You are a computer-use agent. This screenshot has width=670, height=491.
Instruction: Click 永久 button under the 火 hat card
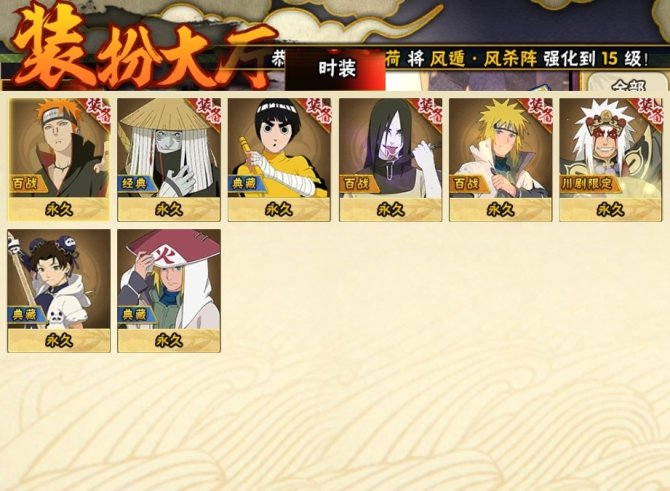(x=169, y=341)
